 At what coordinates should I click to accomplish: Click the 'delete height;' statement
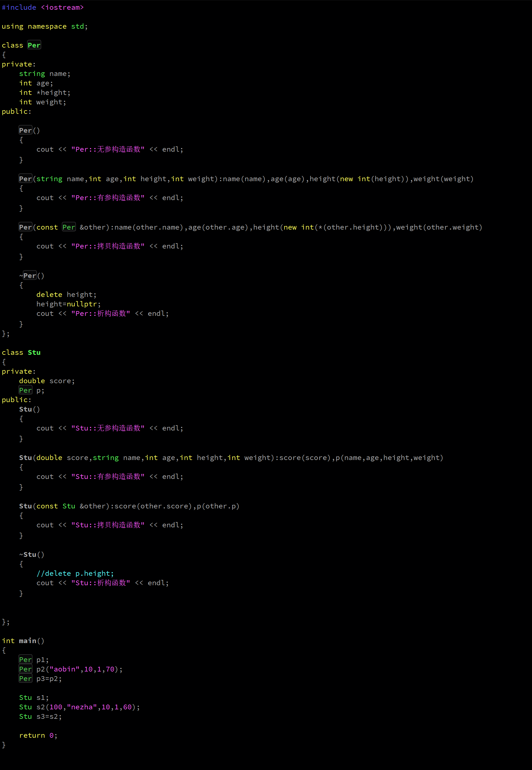(66, 295)
